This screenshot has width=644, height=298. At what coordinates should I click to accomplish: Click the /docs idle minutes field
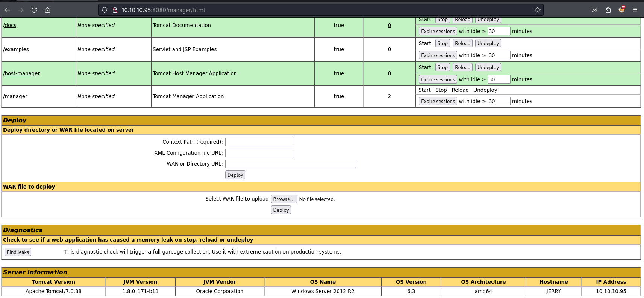499,31
